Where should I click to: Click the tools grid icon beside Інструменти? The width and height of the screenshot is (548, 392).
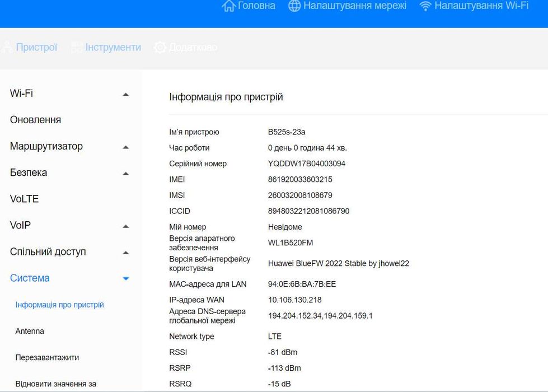point(77,47)
